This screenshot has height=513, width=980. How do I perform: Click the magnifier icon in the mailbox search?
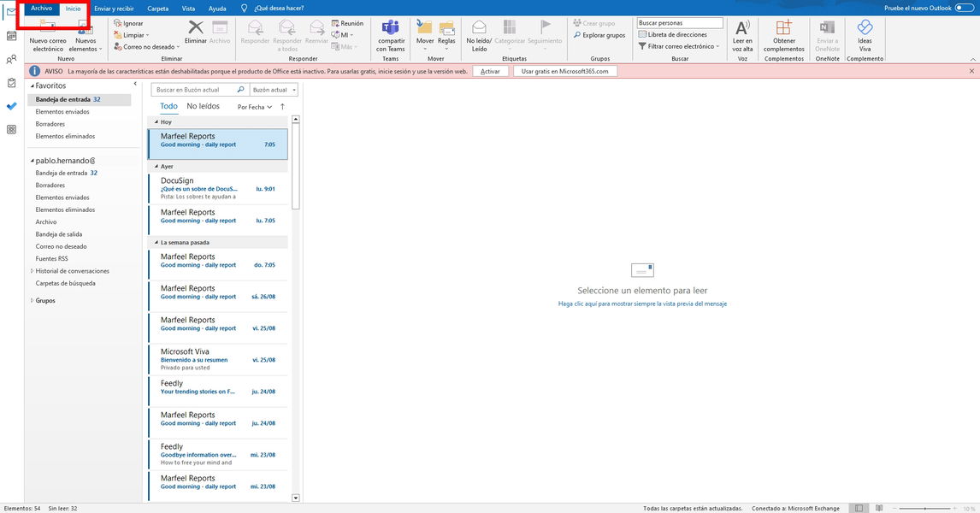pyautogui.click(x=240, y=90)
